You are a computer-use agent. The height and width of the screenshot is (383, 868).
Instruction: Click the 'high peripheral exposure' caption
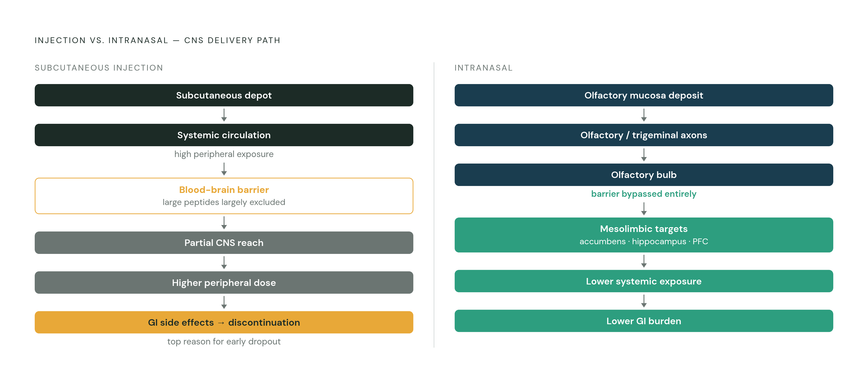[x=224, y=154]
